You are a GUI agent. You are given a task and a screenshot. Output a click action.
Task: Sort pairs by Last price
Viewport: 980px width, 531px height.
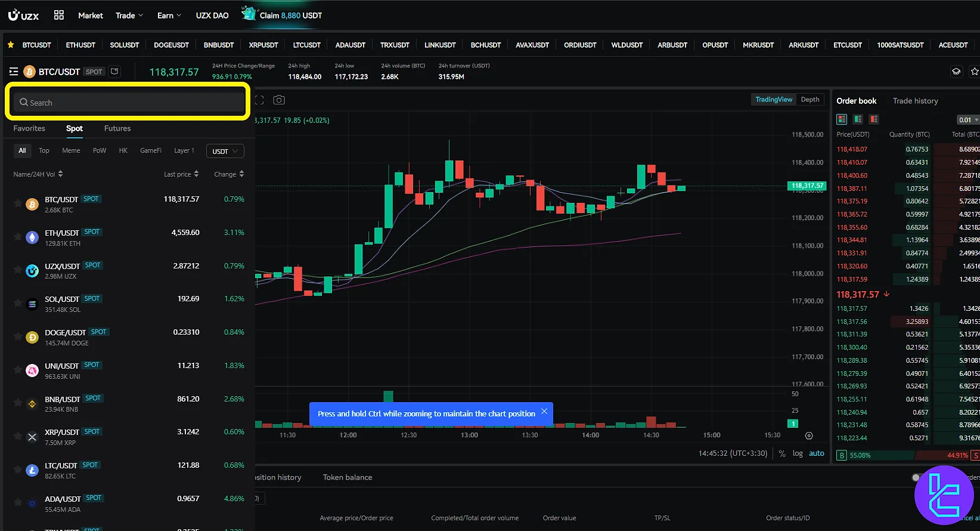[x=181, y=174]
